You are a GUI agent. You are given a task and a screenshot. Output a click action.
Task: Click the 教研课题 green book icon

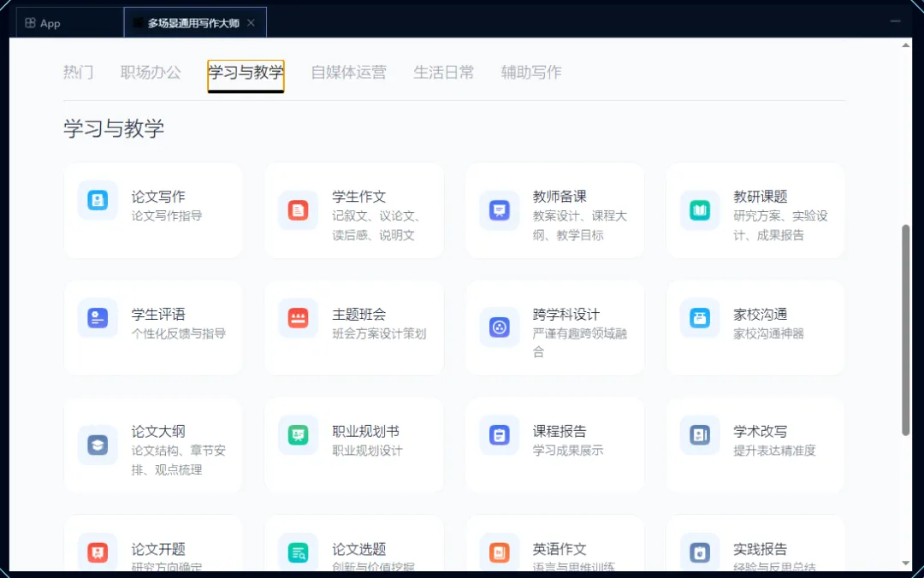pos(700,210)
